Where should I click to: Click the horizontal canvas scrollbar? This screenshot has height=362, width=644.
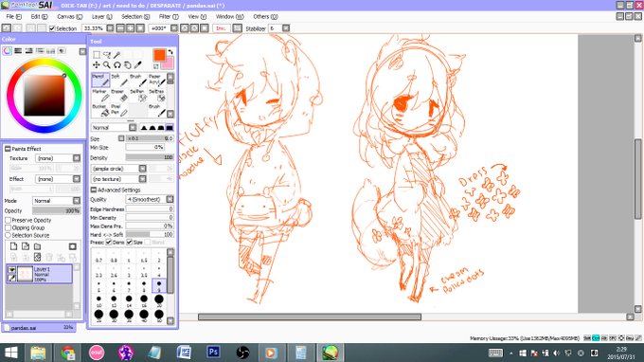310,317
